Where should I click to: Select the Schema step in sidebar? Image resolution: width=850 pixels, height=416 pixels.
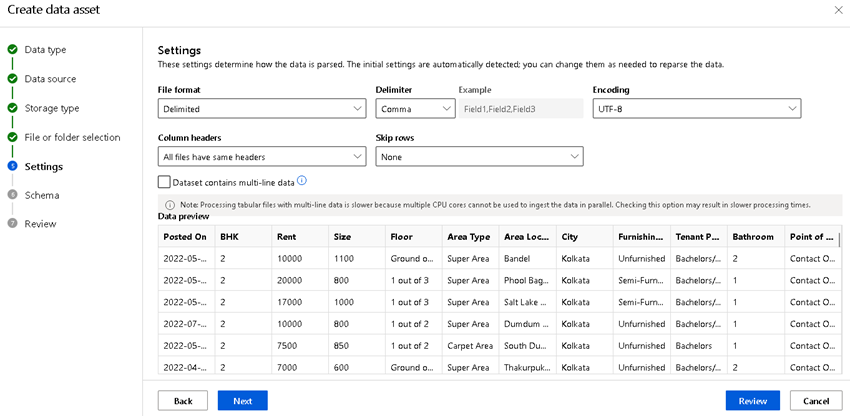42,195
